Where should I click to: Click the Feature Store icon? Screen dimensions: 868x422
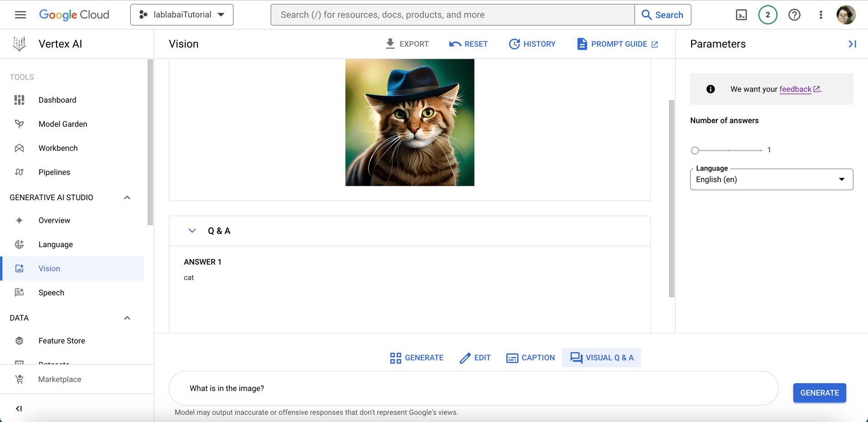coord(19,341)
